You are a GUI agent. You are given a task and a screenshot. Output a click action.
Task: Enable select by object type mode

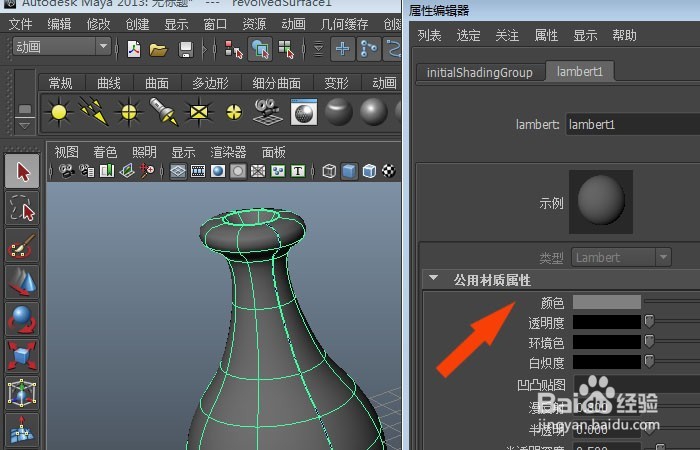[260, 49]
